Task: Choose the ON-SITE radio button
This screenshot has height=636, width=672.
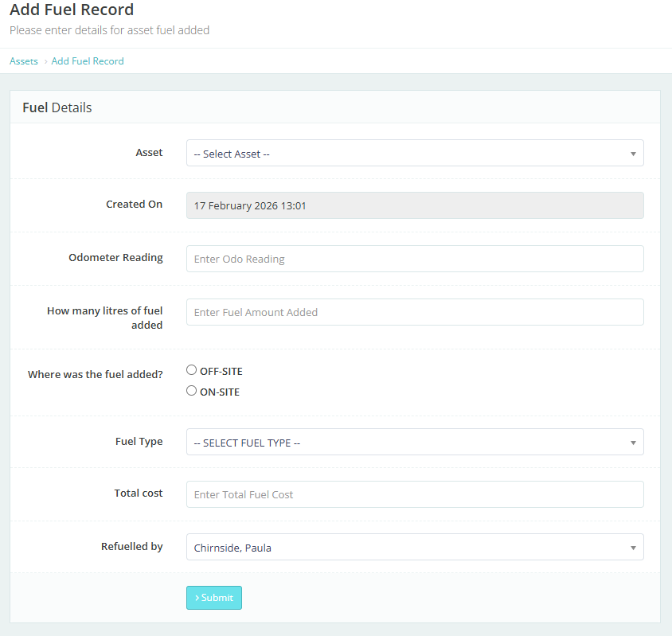Action: pos(191,391)
